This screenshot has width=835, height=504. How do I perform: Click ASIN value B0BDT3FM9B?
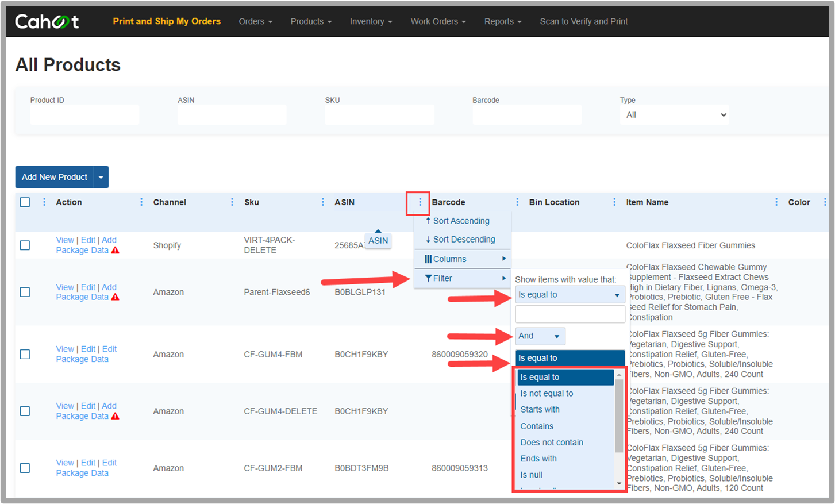[x=361, y=468]
